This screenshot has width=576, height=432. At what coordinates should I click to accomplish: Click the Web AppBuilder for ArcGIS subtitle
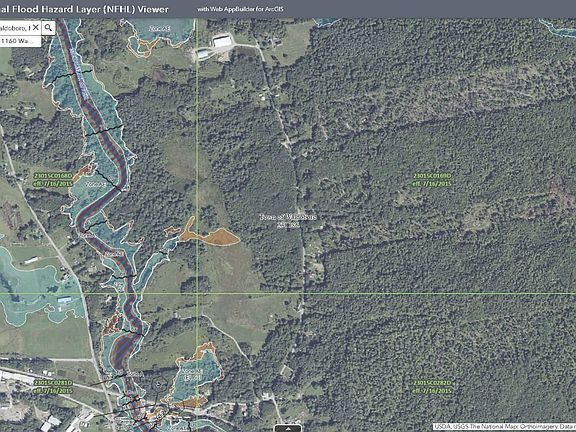click(x=241, y=9)
